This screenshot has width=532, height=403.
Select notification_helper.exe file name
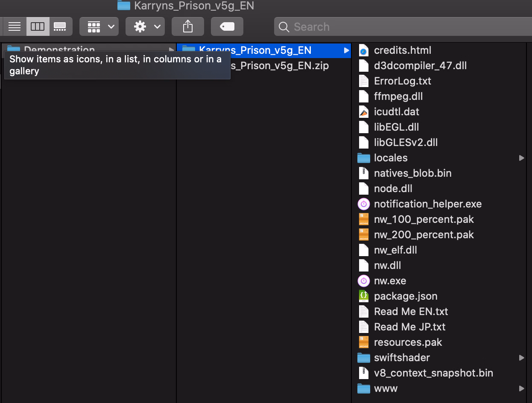[x=428, y=204]
